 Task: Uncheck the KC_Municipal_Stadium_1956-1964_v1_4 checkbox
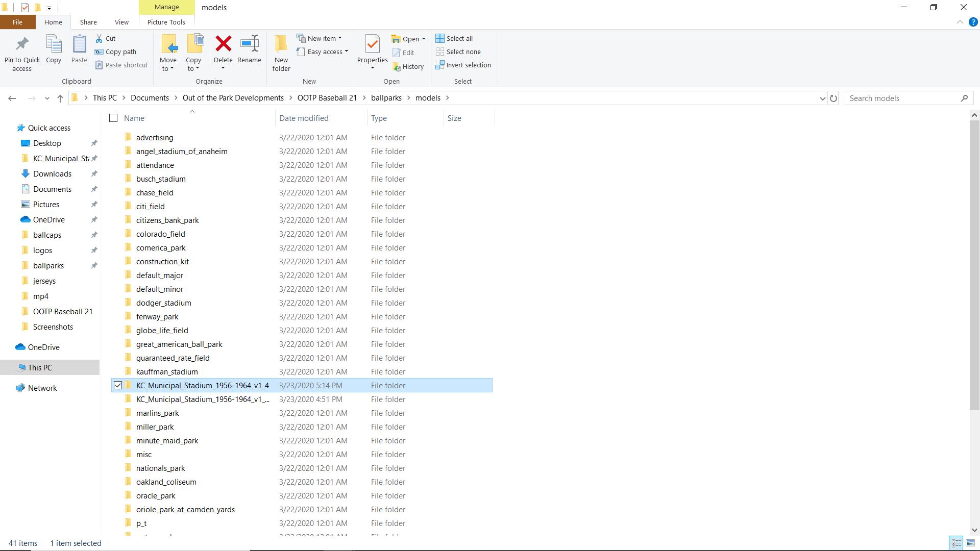click(x=118, y=386)
